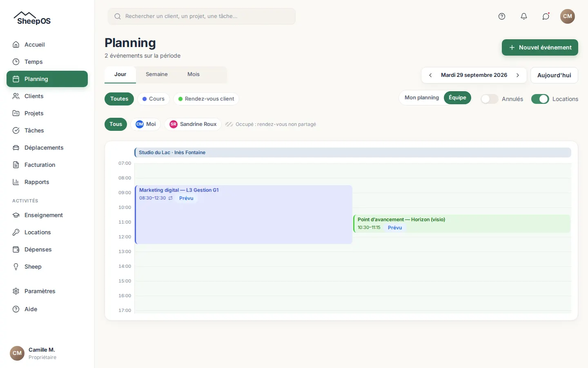Open Enseignement under Activités
Image resolution: width=588 pixels, height=368 pixels.
47,215
